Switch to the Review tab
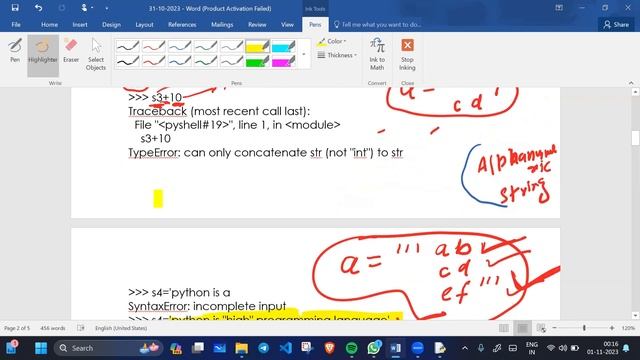Image resolution: width=640 pixels, height=360 pixels. coord(257,24)
